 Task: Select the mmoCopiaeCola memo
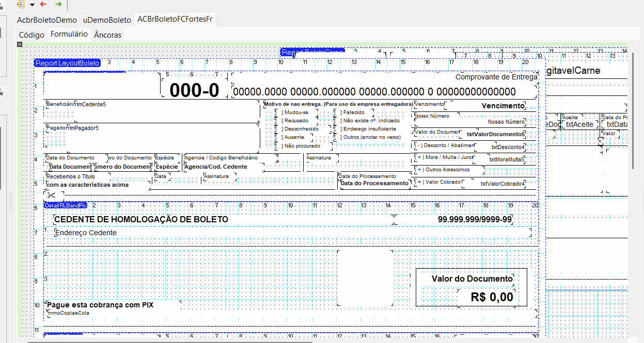[69, 313]
